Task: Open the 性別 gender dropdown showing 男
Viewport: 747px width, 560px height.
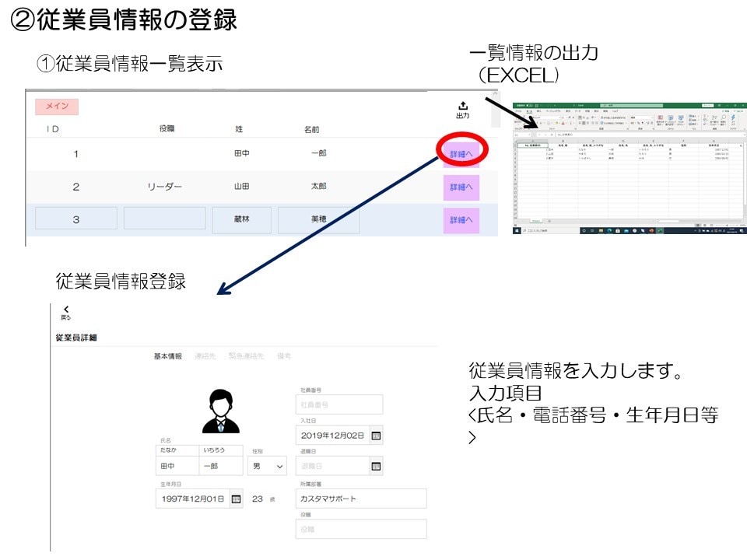Action: [267, 466]
